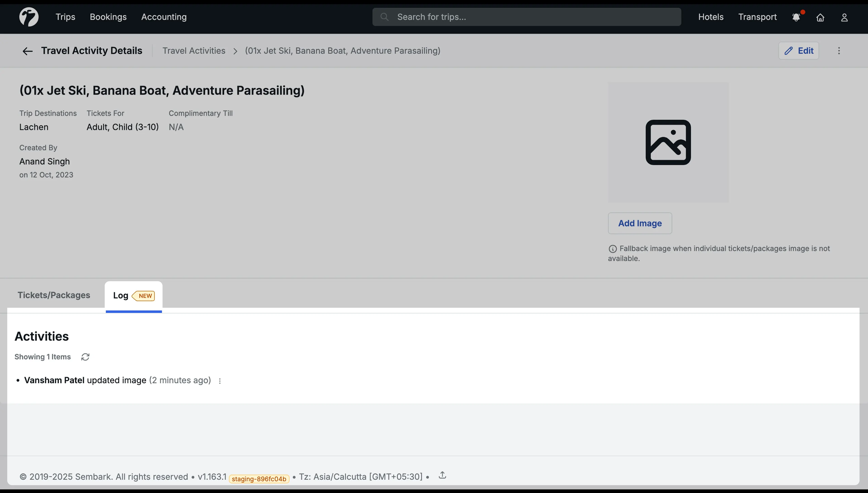Click the Add Image button
This screenshot has height=493, width=868.
point(639,223)
